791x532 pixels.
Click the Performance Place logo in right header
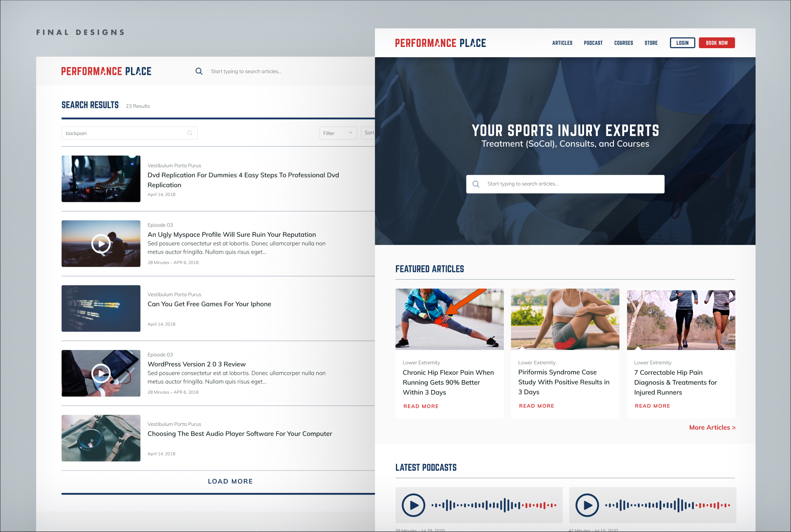[440, 43]
